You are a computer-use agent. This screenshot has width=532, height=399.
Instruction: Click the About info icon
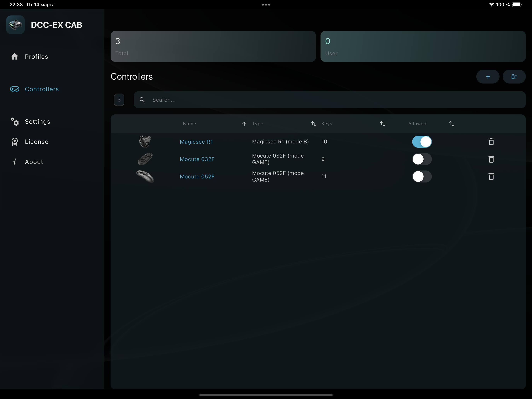15,162
